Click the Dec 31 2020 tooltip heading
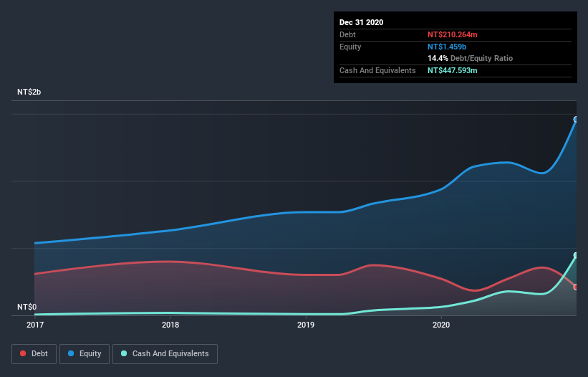Screen dimensions: 588x377 point(361,22)
